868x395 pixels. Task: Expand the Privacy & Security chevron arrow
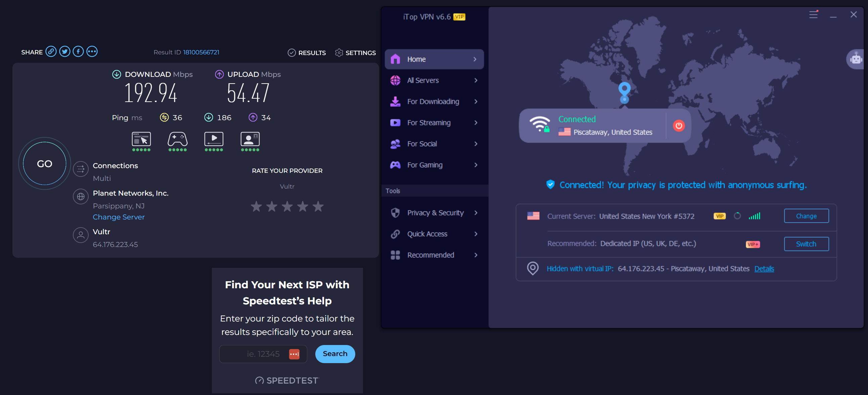pos(475,213)
